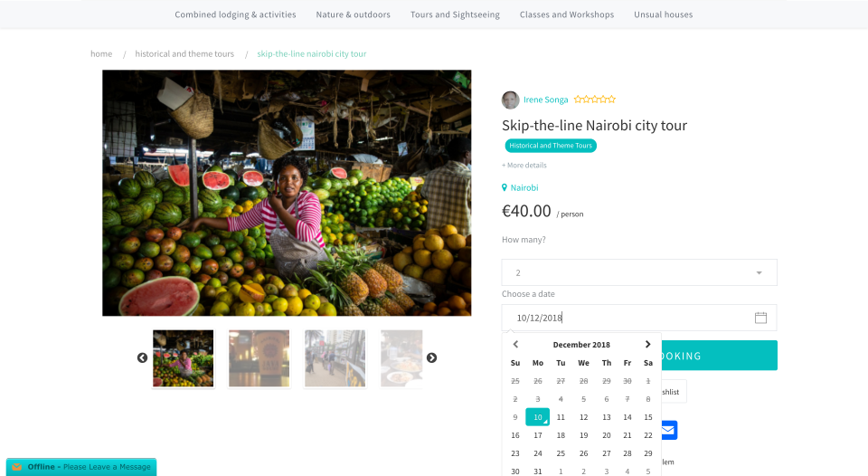Click the star rating next to Irene Songa

595,100
